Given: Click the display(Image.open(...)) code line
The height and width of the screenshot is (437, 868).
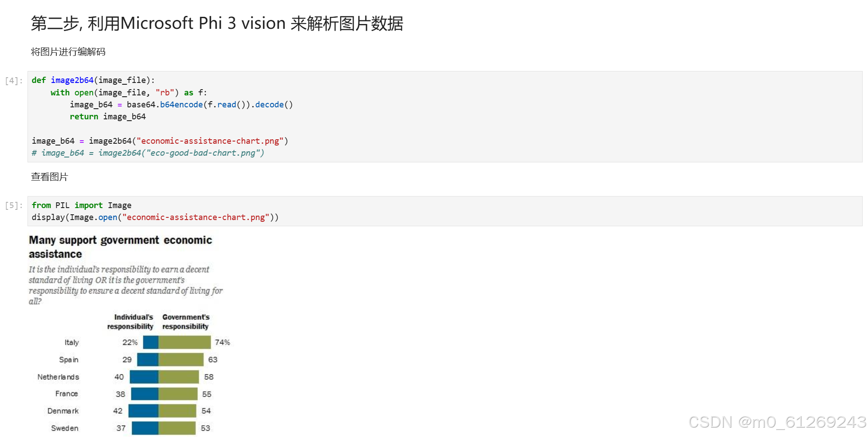Looking at the screenshot, I should 155,217.
